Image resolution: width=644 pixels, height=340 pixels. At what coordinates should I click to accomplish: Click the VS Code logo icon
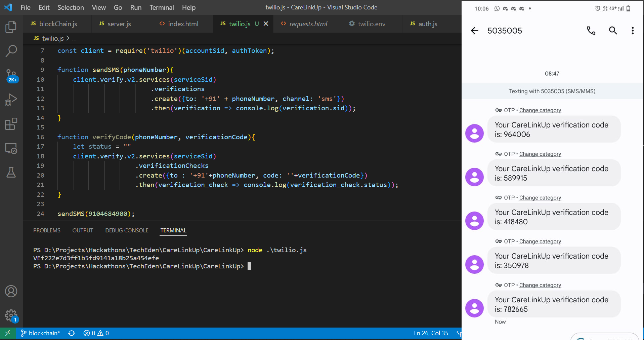click(x=8, y=7)
